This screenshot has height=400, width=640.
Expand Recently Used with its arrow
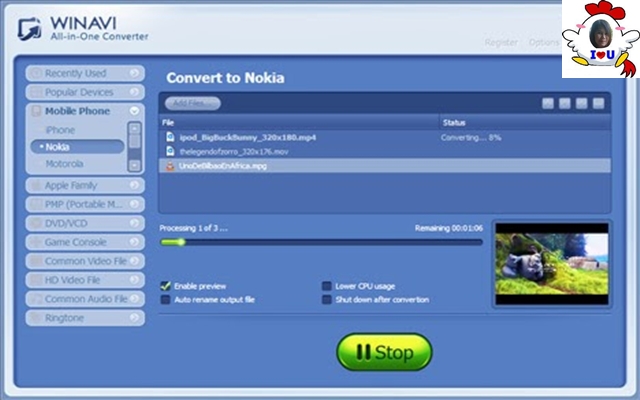tap(134, 73)
